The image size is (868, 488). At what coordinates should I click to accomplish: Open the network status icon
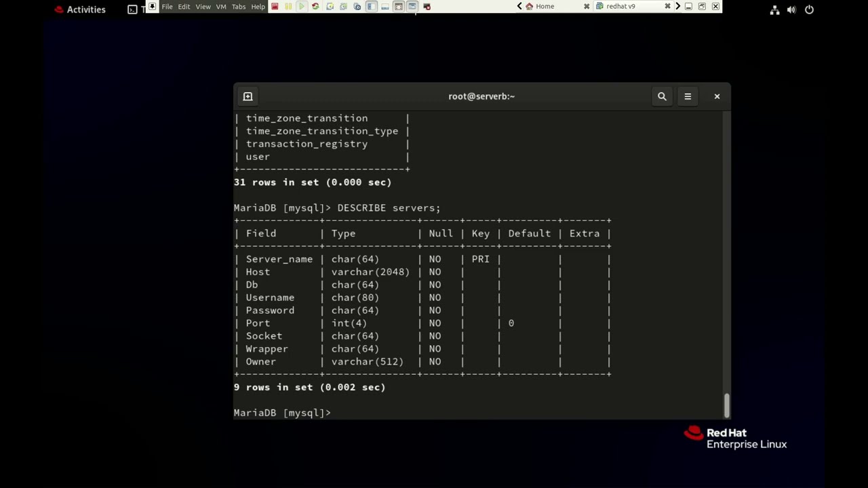tap(774, 9)
